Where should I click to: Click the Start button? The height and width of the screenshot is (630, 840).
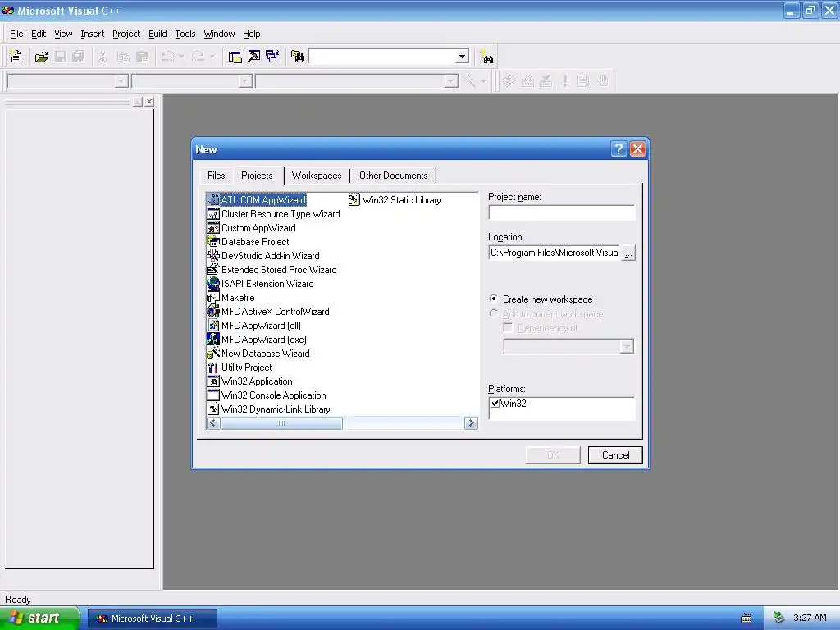[39, 619]
